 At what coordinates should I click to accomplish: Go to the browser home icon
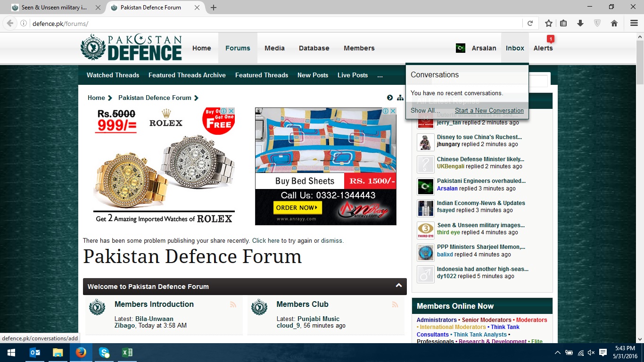(614, 23)
